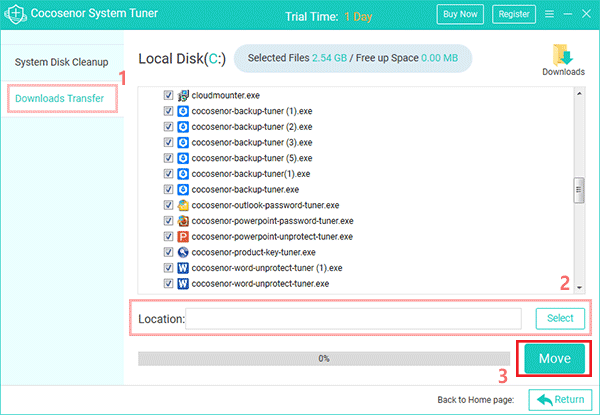Image resolution: width=600 pixels, height=415 pixels.
Task: Uncheck cocosenor-outlook-password-tuner.exe checkbox
Action: [x=168, y=205]
